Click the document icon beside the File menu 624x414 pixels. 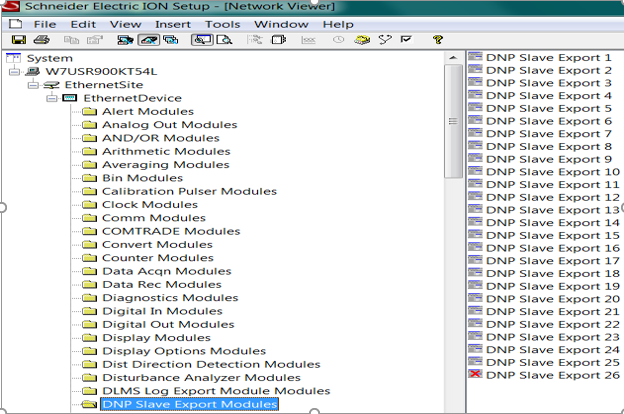click(16, 24)
